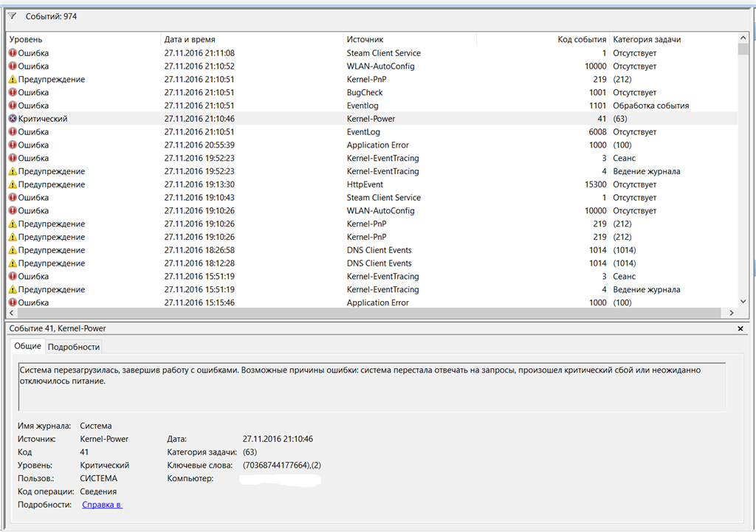This screenshot has height=532, width=756.
Task: Click the warning icon of the Kernel-EventTracing 15:51:19 warning row
Action: point(13,289)
